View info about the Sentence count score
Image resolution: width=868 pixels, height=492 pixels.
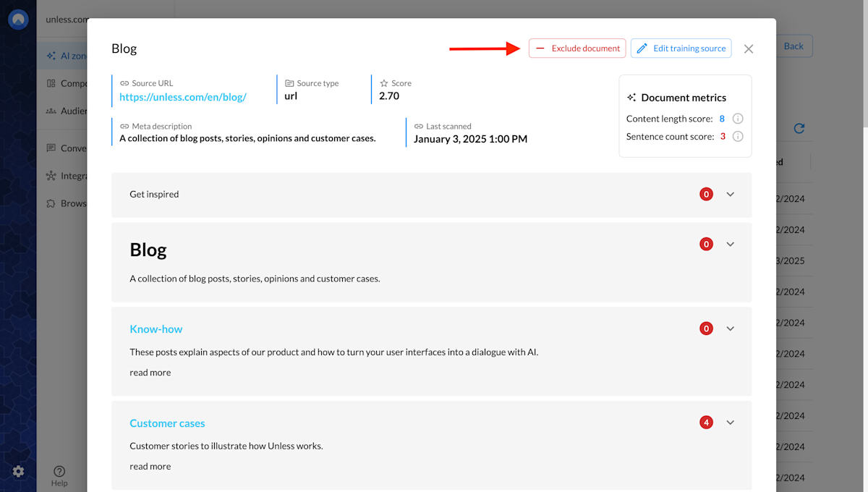[x=737, y=136]
